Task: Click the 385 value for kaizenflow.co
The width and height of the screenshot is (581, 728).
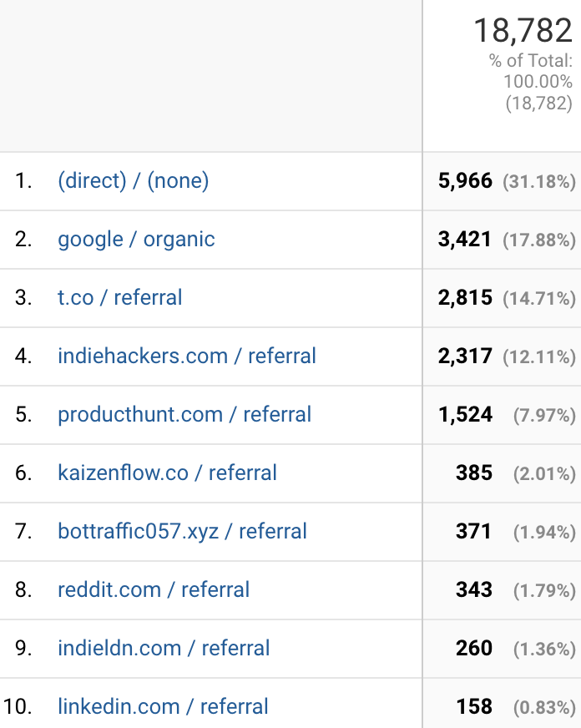Action: click(474, 473)
